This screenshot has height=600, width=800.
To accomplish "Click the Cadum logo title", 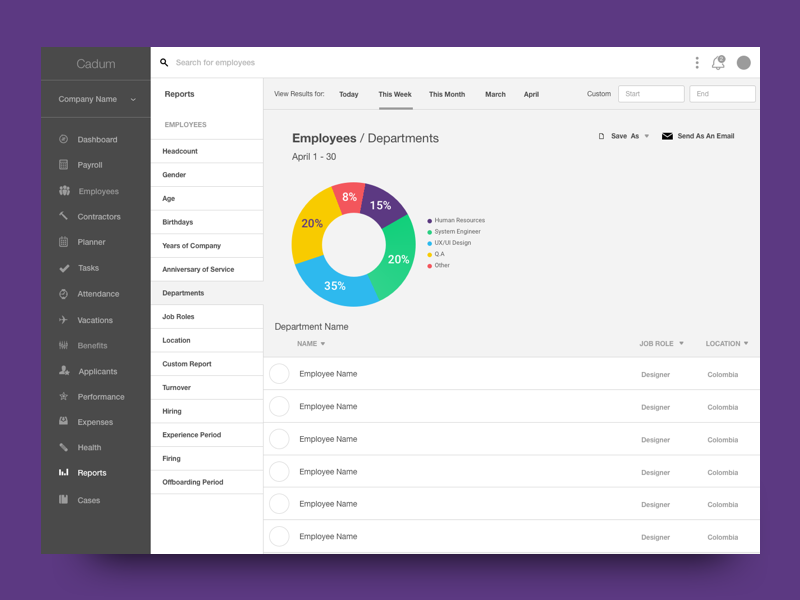I will coord(96,64).
